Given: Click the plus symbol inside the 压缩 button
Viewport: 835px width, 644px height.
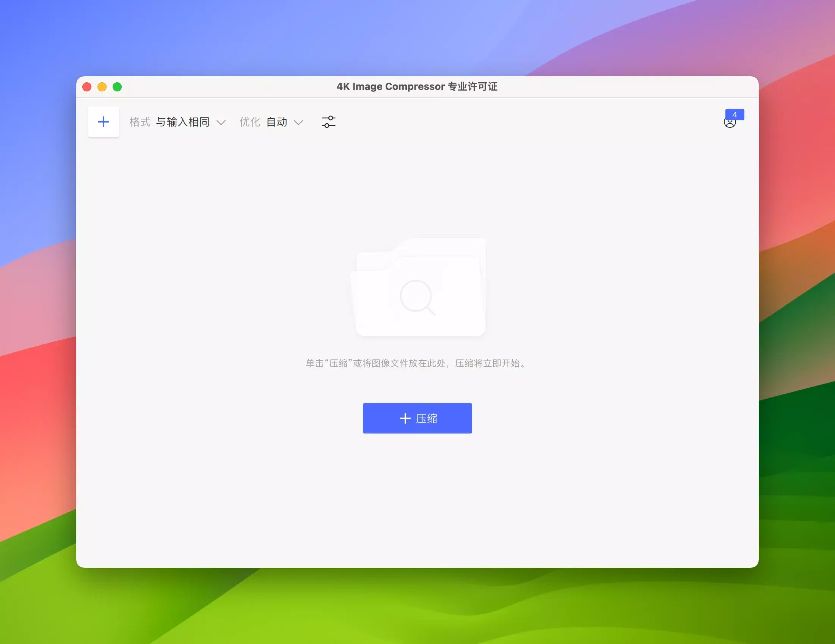Looking at the screenshot, I should pos(405,418).
